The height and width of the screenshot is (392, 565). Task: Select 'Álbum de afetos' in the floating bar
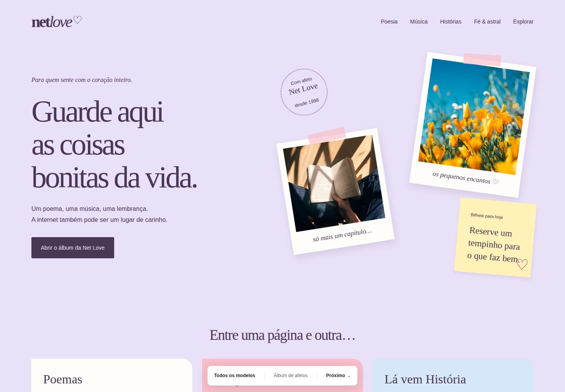[290, 376]
